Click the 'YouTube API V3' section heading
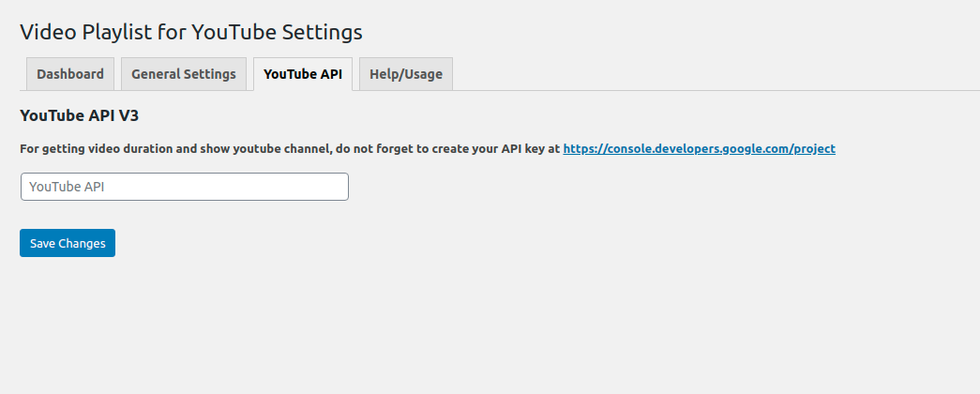Screen dimensions: 980x394 point(80,115)
